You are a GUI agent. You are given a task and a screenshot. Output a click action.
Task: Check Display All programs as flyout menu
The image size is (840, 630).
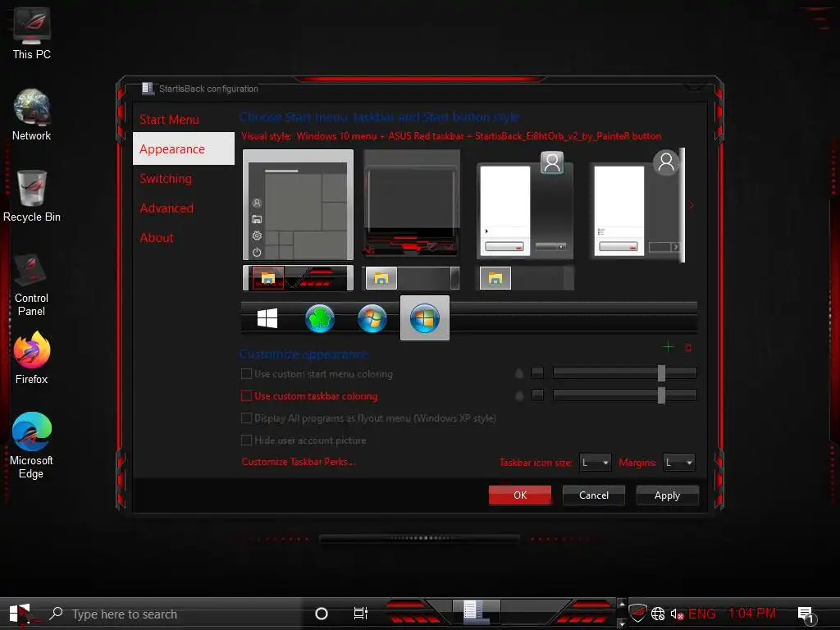click(x=246, y=418)
